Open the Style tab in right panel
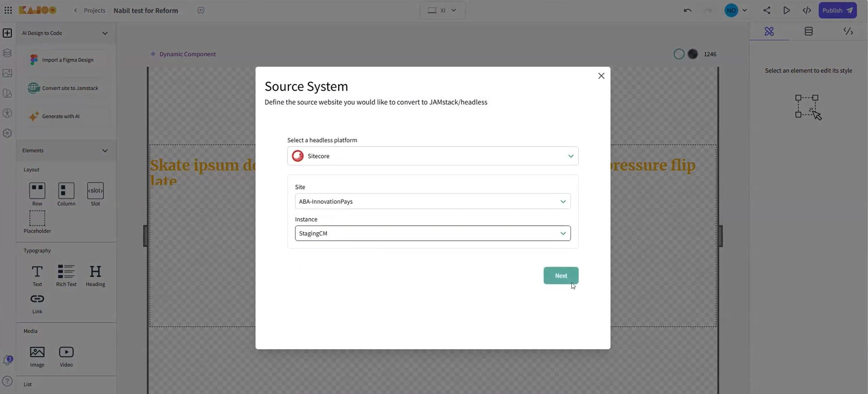The image size is (868, 394). (x=769, y=31)
